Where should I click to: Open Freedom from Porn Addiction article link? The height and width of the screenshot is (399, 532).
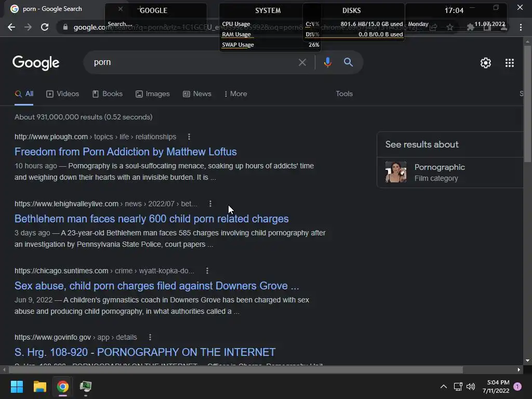click(x=126, y=152)
